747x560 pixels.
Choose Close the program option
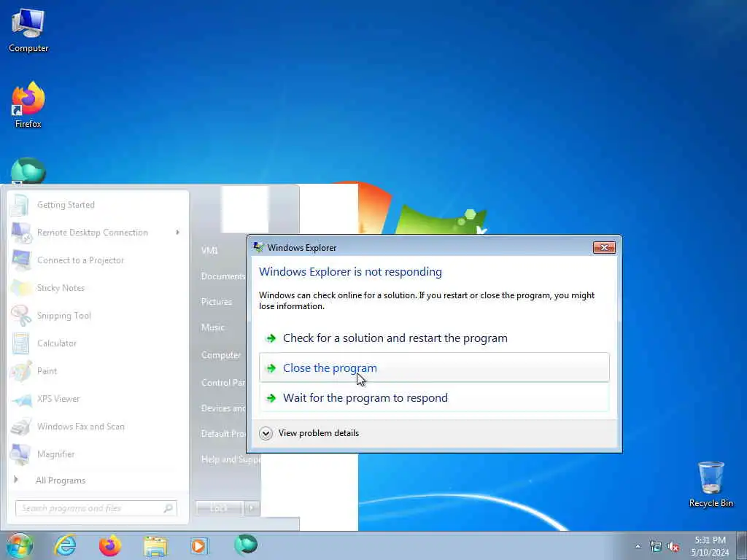[x=434, y=367]
